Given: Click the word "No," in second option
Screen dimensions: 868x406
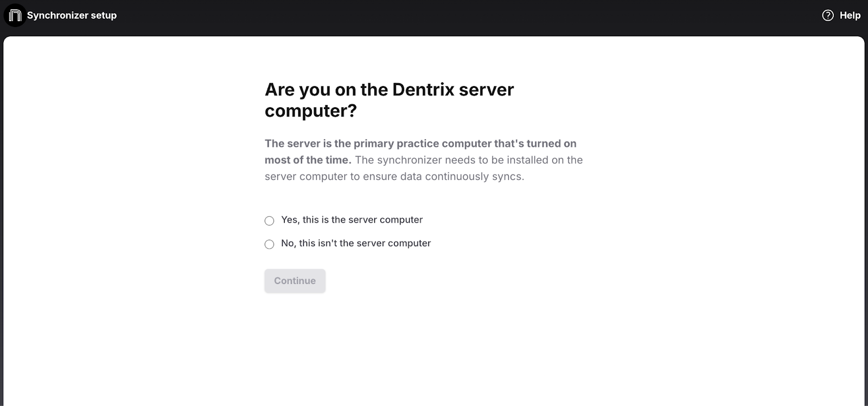Looking at the screenshot, I should [288, 243].
